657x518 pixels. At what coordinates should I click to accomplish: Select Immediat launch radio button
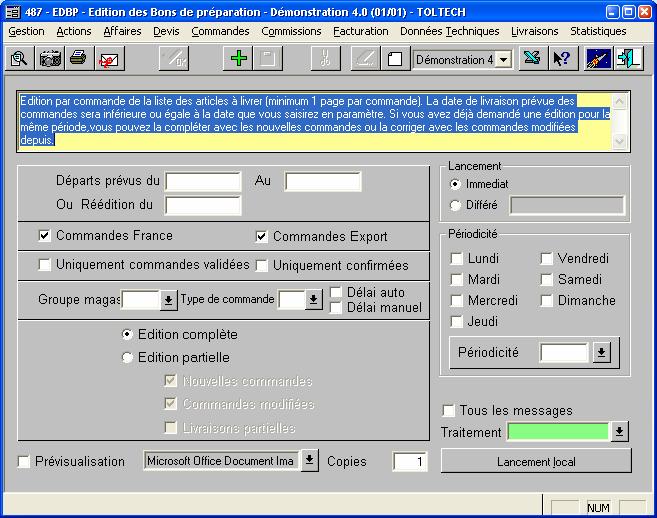(x=455, y=184)
